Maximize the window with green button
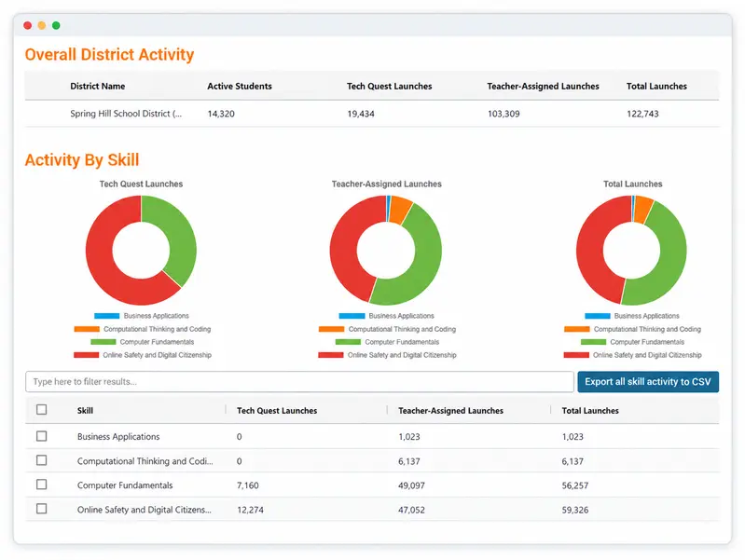The image size is (745, 560). [56, 25]
